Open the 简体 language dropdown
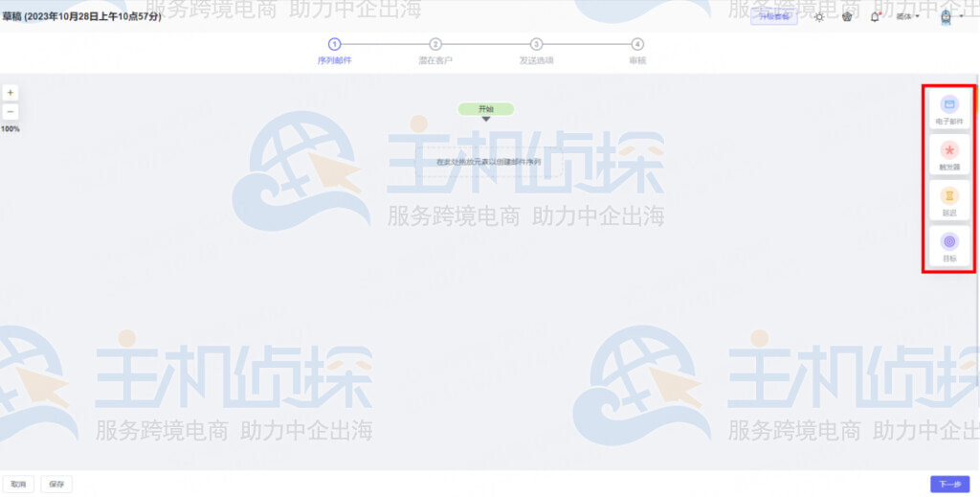Screen dimensions: 980x497 point(907,17)
